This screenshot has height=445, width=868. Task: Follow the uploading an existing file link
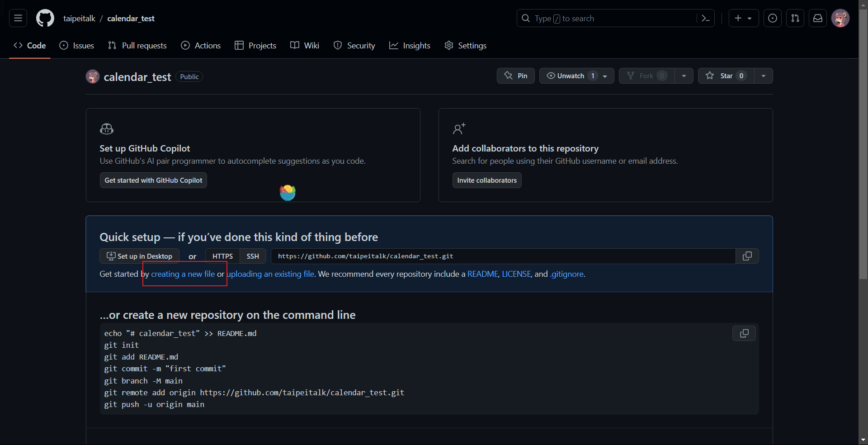270,274
